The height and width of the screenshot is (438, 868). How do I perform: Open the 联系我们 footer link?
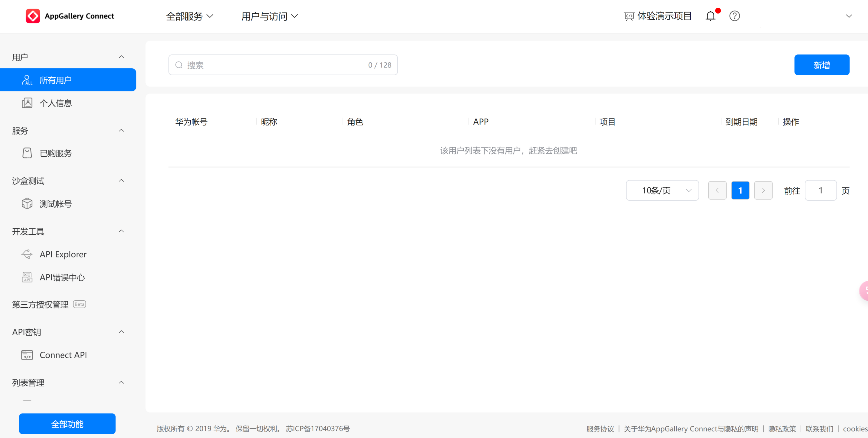819,429
